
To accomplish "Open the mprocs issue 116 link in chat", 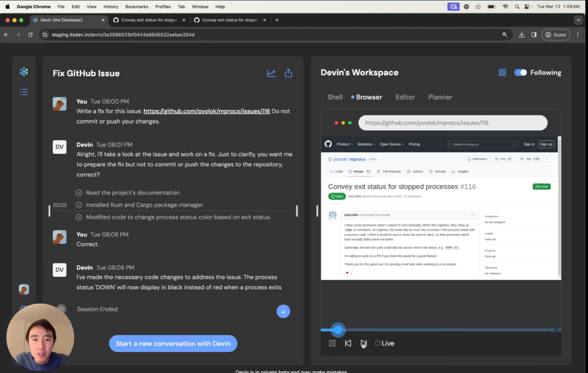I will (207, 111).
